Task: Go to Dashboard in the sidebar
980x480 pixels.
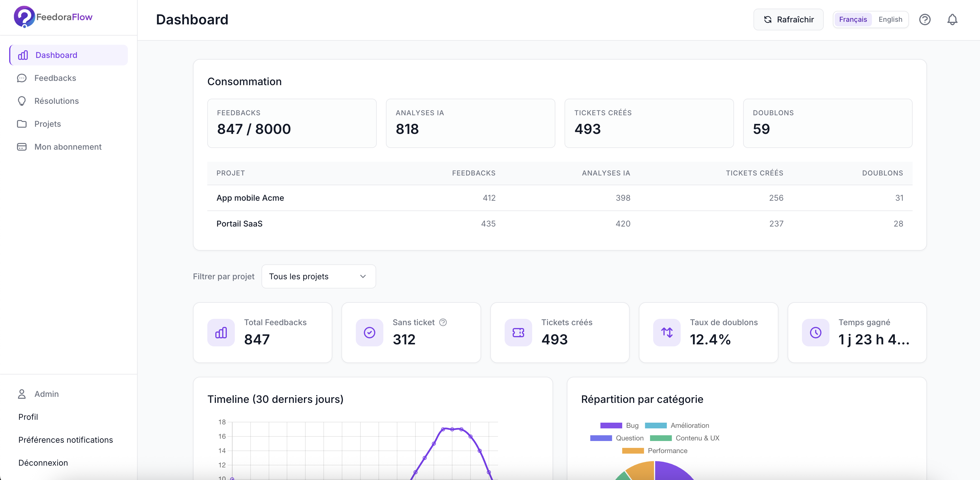Action: tap(69, 55)
